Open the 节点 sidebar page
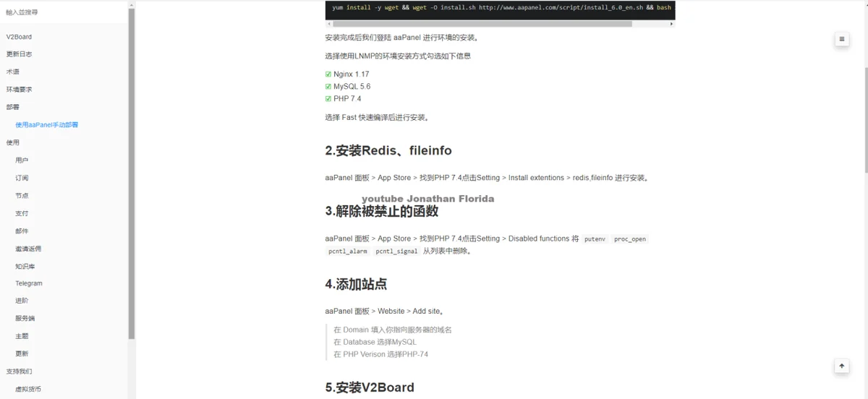868x399 pixels. 22,196
